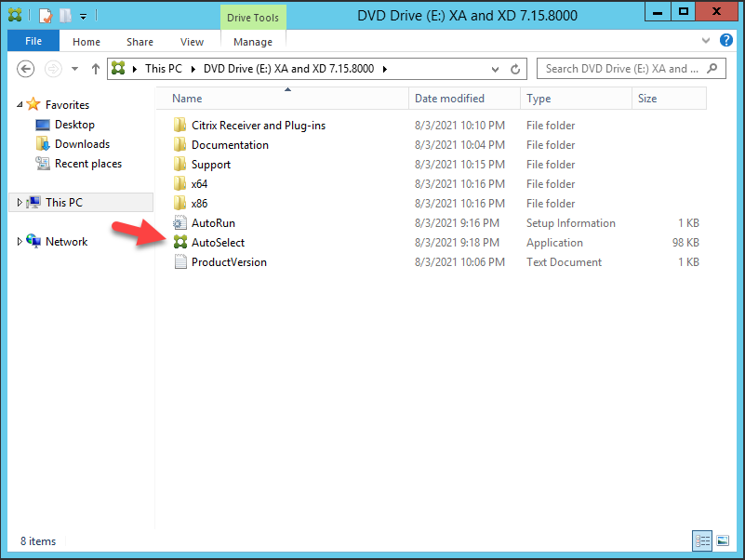Click the Desktop icon in Favorites

point(43,125)
